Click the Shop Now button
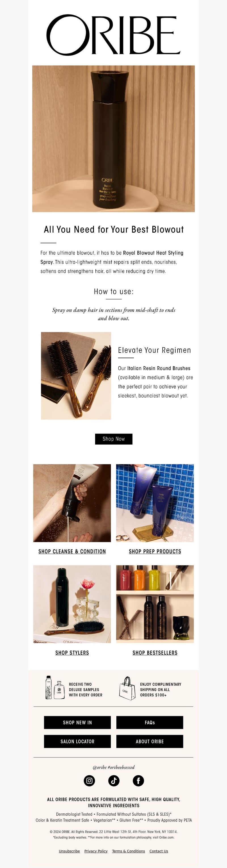This screenshot has height=868, width=227. 114,439
